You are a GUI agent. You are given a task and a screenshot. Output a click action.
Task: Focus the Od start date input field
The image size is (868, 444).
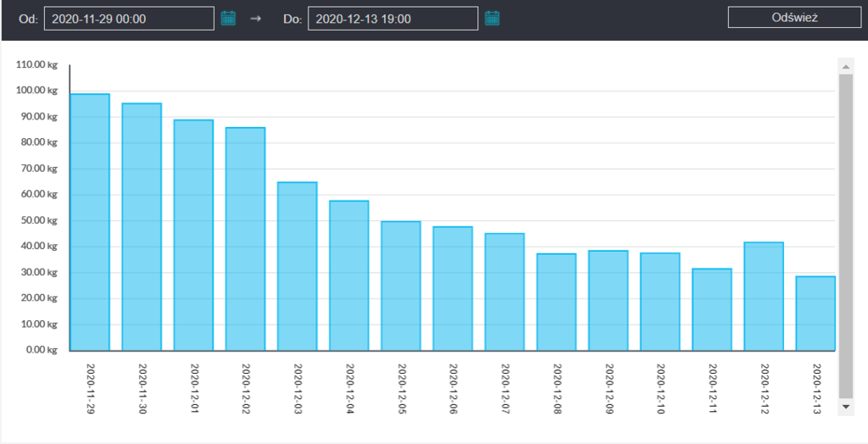pos(129,19)
